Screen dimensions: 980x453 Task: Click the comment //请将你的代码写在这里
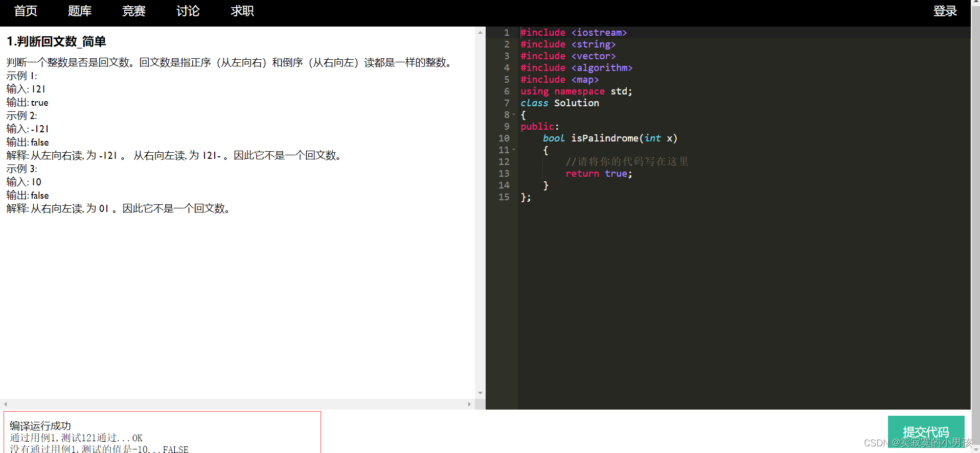click(x=627, y=162)
